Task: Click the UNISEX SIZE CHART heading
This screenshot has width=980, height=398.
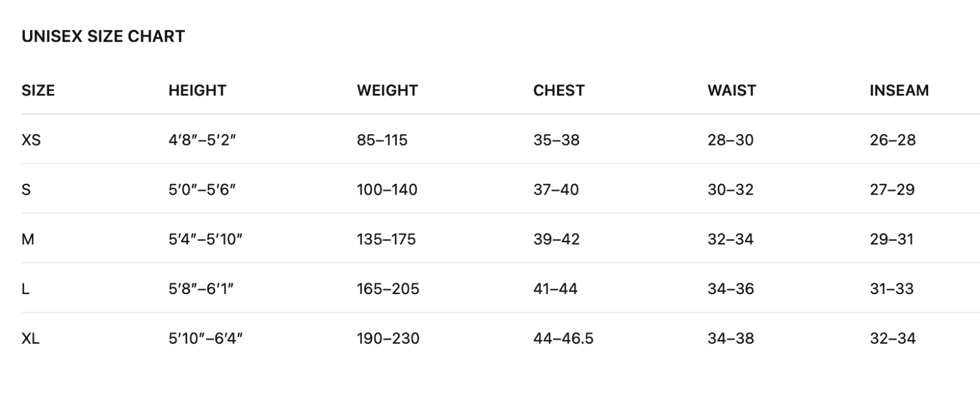Action: coord(103,36)
